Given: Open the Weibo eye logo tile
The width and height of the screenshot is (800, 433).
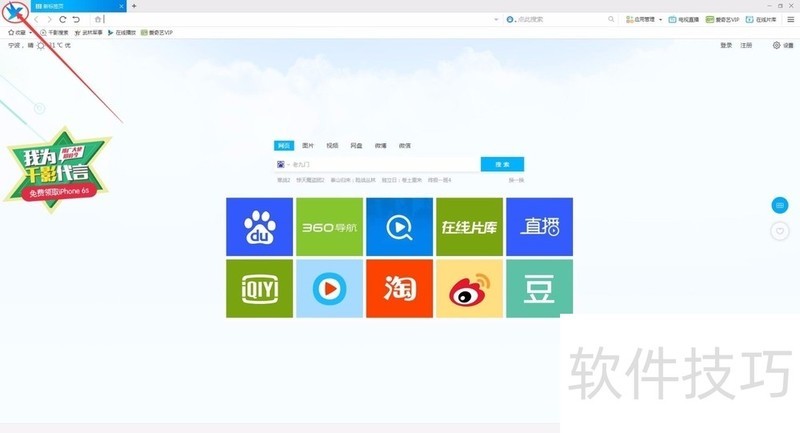Looking at the screenshot, I should 469,288.
